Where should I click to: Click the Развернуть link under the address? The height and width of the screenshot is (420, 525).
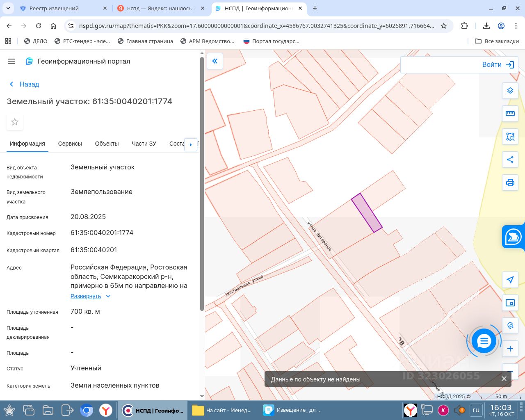[86, 296]
